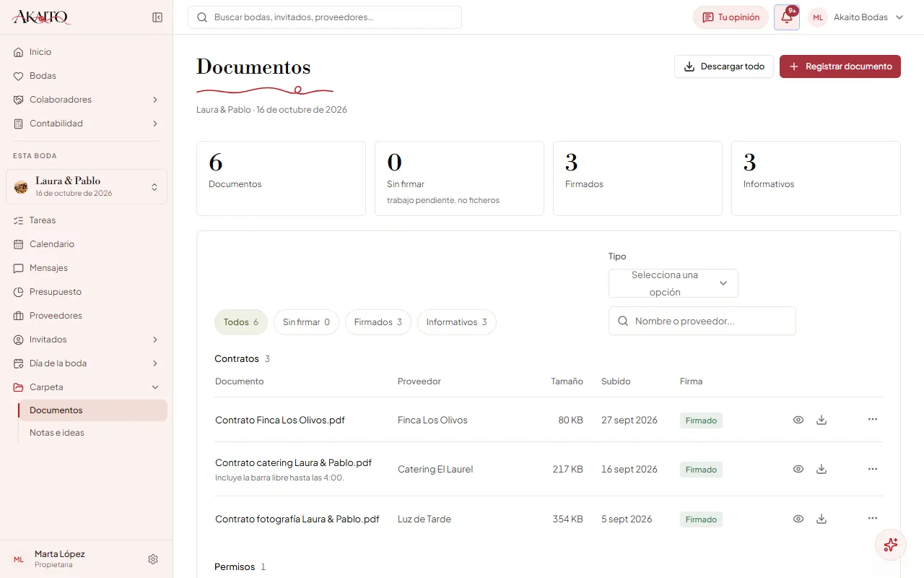Viewport: 924px width, 578px height.
Task: Click Registrar documento button
Action: 840,66
